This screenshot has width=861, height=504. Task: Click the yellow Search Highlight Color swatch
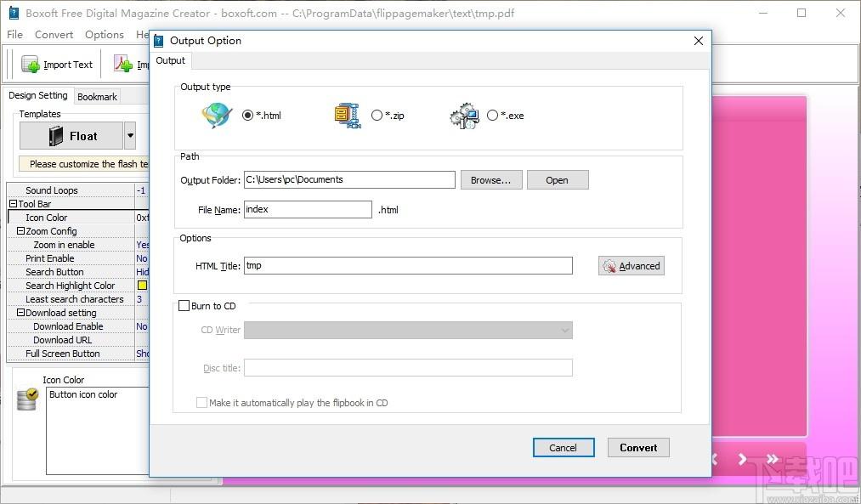tap(142, 286)
